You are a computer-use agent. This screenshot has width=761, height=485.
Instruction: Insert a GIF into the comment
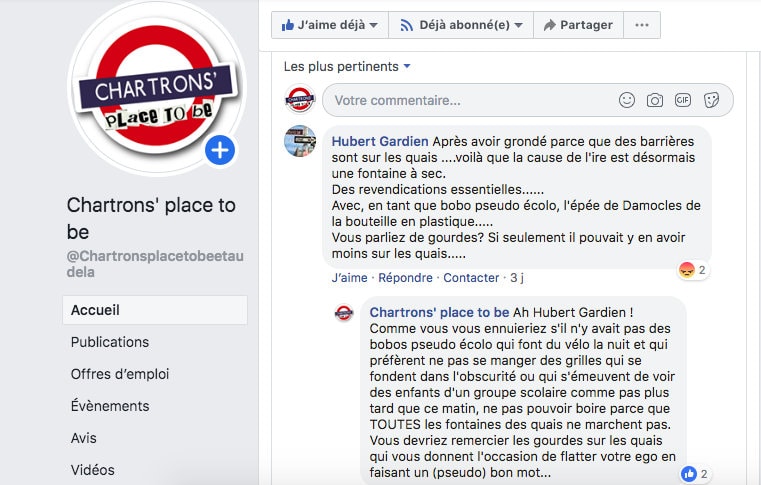pos(683,100)
